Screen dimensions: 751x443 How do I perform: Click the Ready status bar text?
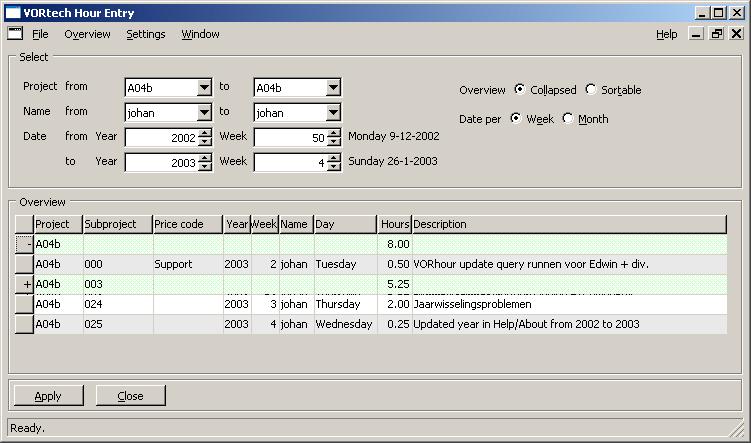click(27, 428)
